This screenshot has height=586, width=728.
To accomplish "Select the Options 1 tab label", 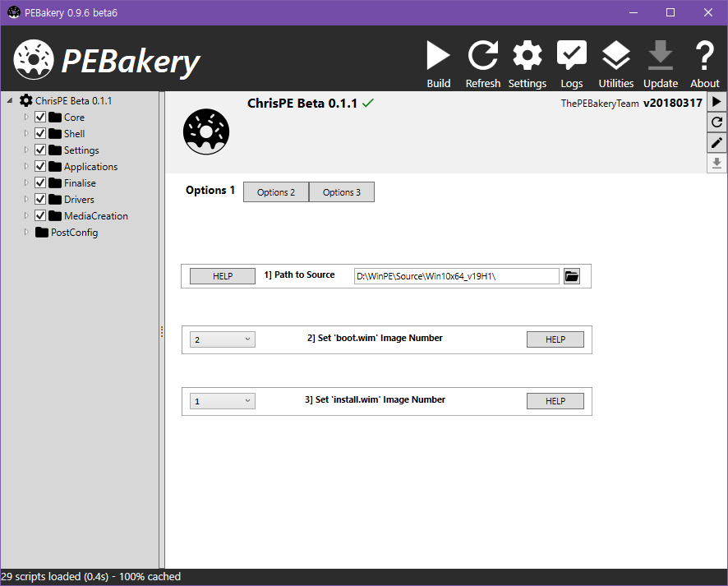I will [210, 191].
